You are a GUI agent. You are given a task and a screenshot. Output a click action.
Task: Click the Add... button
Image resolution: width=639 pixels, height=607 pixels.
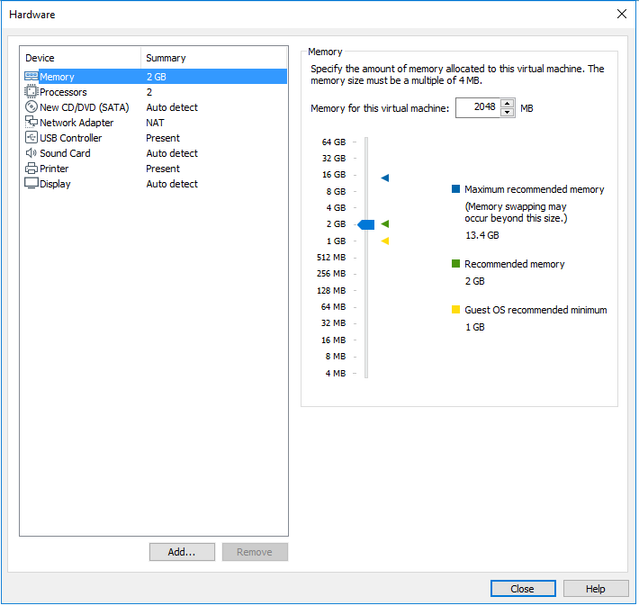182,552
